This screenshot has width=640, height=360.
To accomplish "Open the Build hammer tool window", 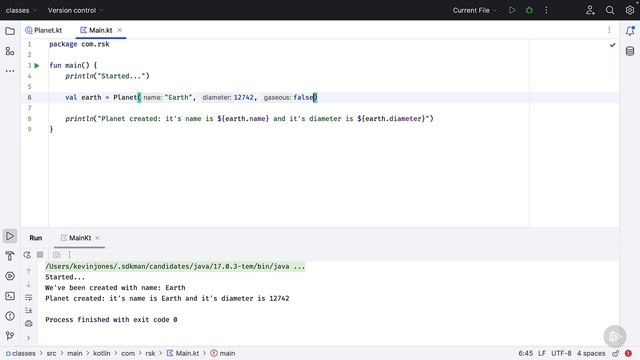I will coord(10,256).
